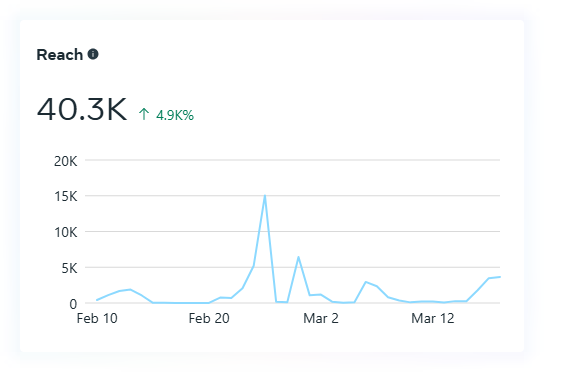Image resolution: width=564 pixels, height=392 pixels.
Task: Click the 4.9K% increase percentage
Action: (x=175, y=115)
